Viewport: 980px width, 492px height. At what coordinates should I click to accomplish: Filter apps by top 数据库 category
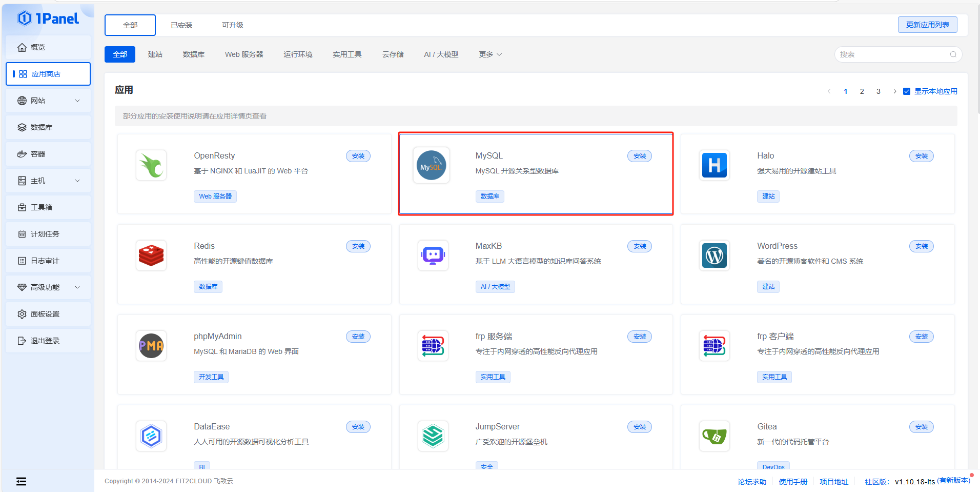point(194,54)
